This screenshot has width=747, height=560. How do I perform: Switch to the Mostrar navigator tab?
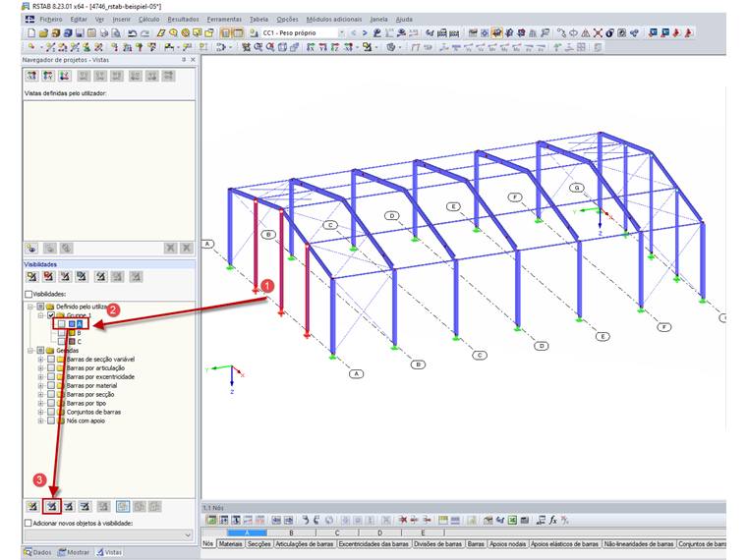(x=74, y=552)
